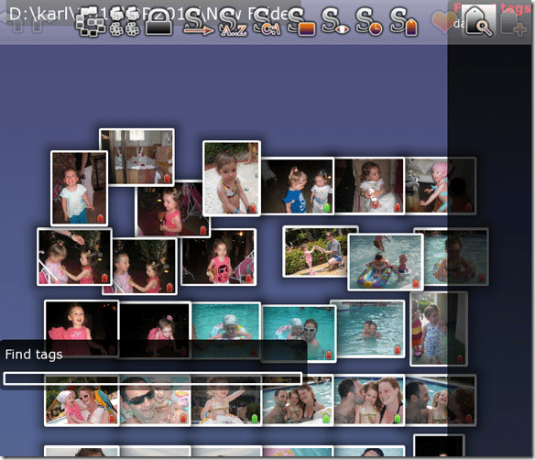The width and height of the screenshot is (535, 460).
Task: Click the S eye sort icon
Action: point(336,22)
